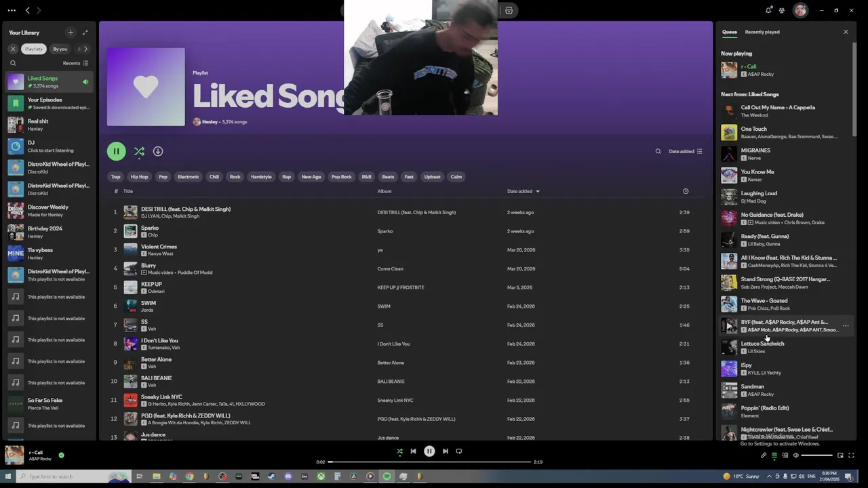Open the Date added sort dropdown in the playlist header

(686, 151)
